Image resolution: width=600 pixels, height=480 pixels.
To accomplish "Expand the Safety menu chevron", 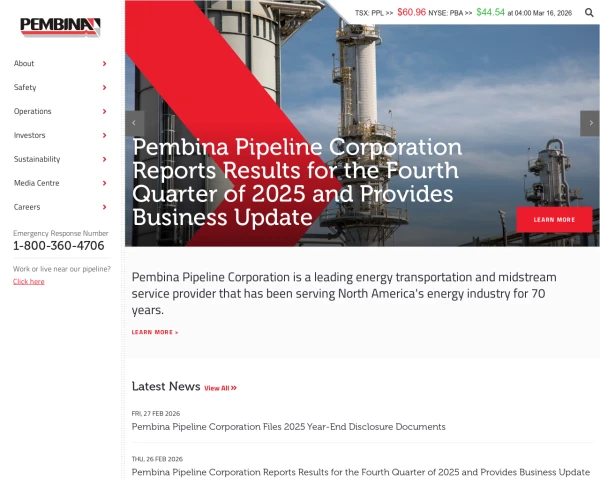I will click(x=104, y=88).
